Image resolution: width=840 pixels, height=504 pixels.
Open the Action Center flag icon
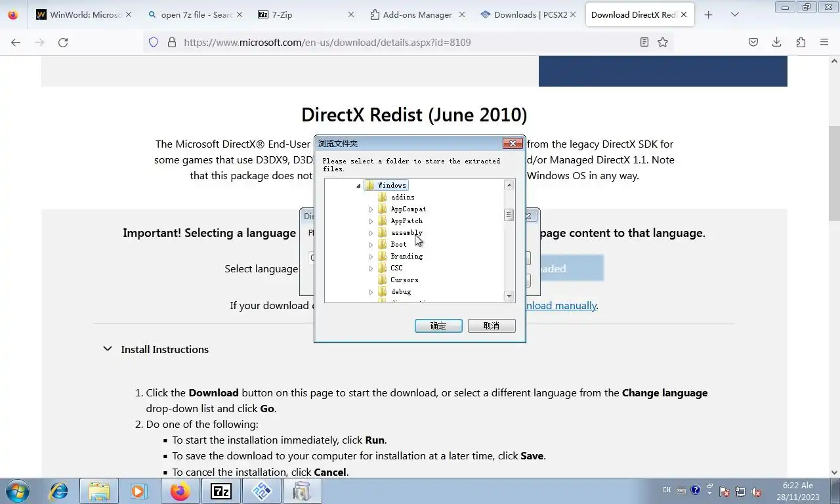pyautogui.click(x=724, y=491)
